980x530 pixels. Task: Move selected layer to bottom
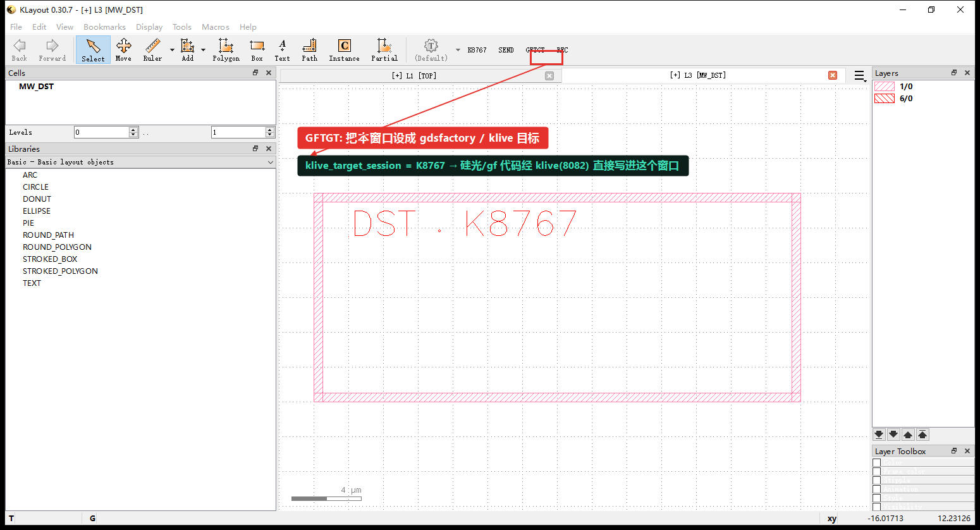[879, 434]
